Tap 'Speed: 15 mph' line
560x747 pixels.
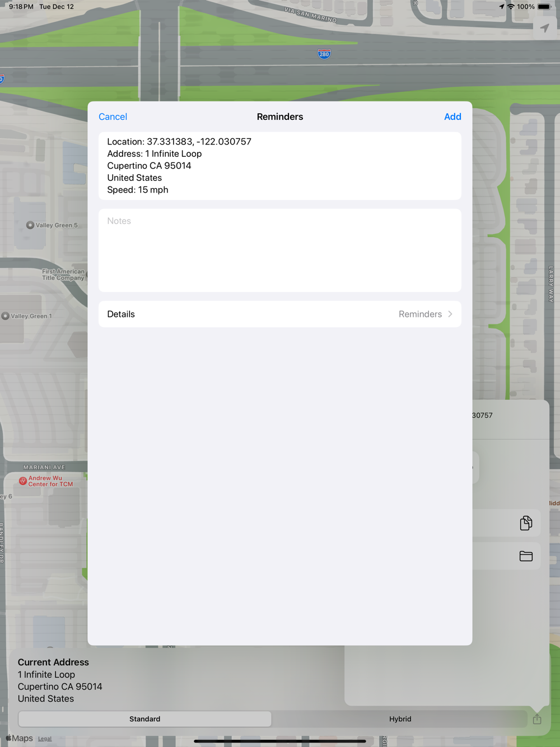tap(138, 190)
